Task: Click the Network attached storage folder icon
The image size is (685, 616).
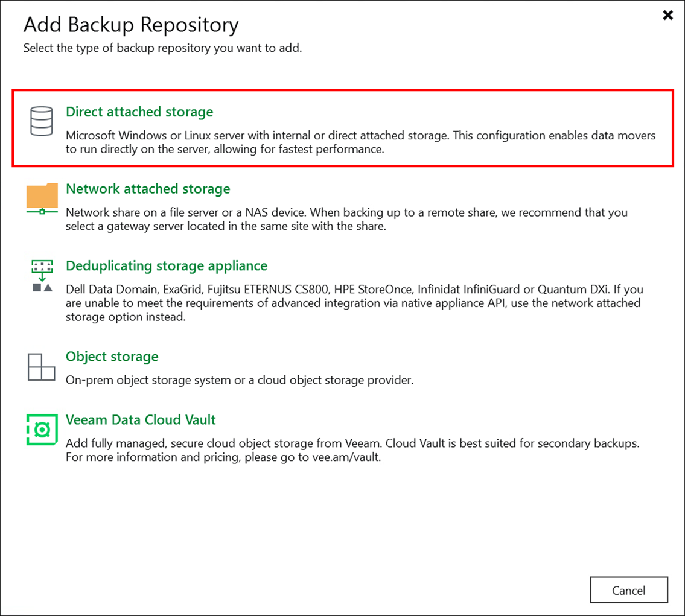Action: point(42,198)
